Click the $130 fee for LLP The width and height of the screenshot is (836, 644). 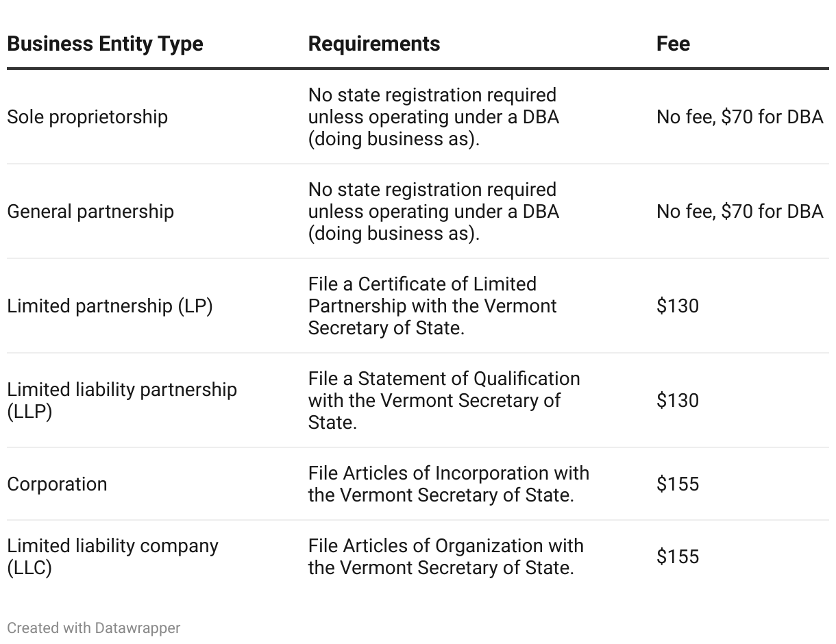tap(678, 400)
